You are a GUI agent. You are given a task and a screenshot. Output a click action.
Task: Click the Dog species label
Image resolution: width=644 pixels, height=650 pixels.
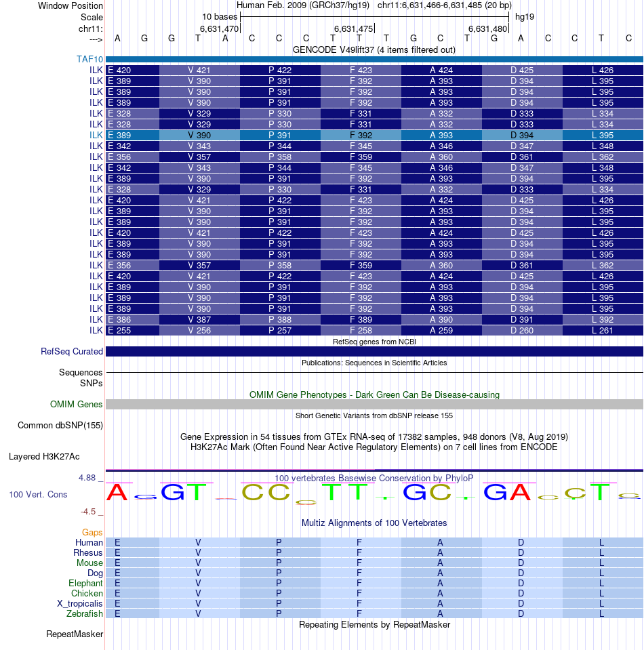[x=95, y=573]
